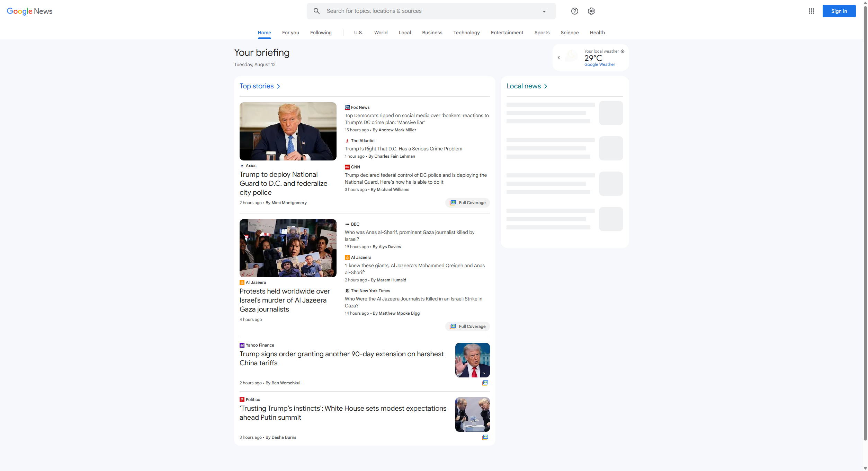Click the China tariffs story thumbnail
The image size is (868, 471).
472,360
